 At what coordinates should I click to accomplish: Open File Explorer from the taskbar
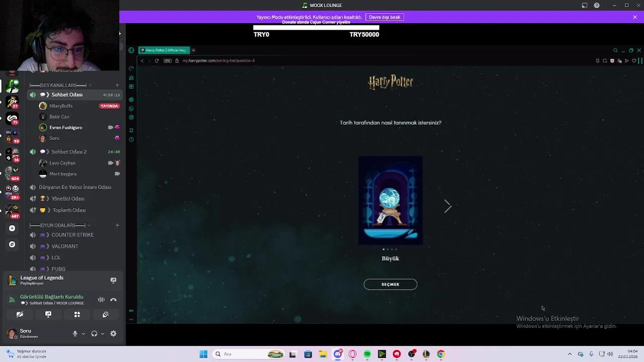point(323,354)
